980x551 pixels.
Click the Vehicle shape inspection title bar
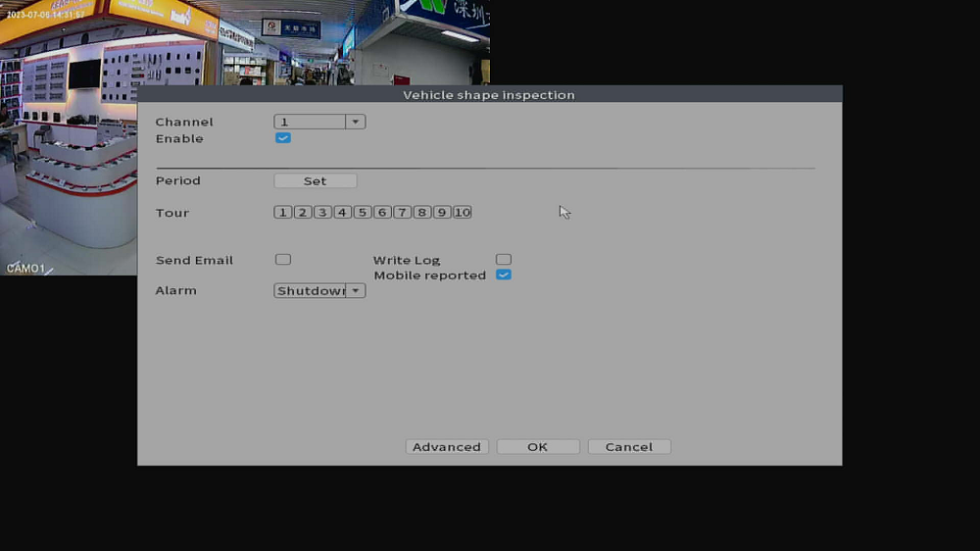coord(489,94)
